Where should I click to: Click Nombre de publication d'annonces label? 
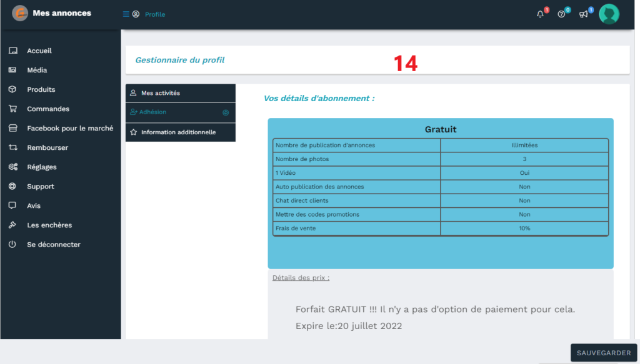point(325,145)
